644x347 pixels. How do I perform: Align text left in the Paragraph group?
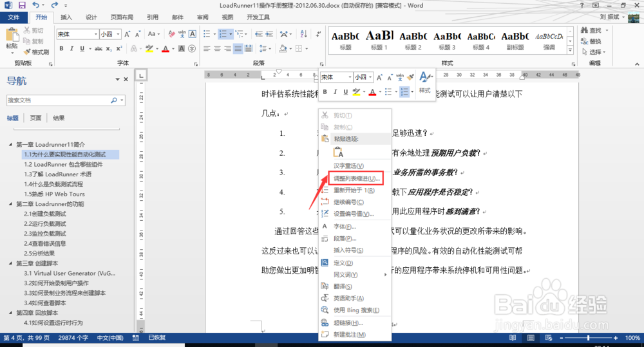coord(207,48)
